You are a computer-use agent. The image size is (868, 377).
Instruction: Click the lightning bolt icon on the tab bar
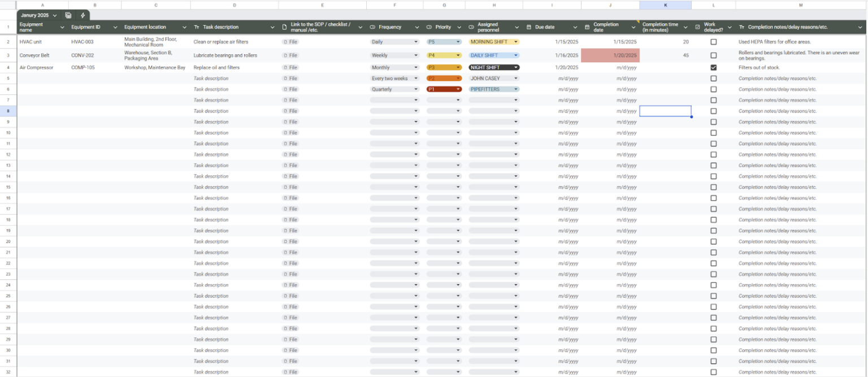(x=83, y=15)
